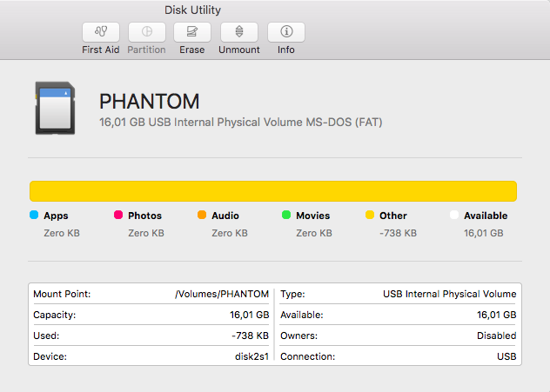Click the Available label in details table
Screen dimensions: 550x392
coord(302,315)
